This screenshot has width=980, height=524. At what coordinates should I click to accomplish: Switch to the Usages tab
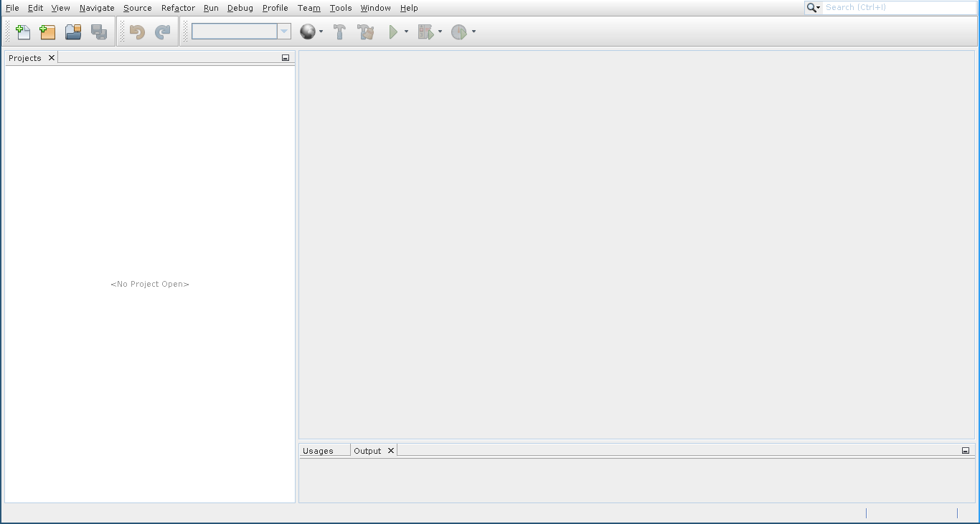[x=318, y=451]
